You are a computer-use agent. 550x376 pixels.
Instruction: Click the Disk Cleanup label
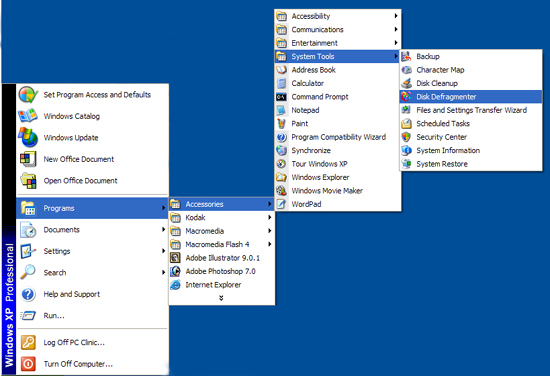click(437, 83)
